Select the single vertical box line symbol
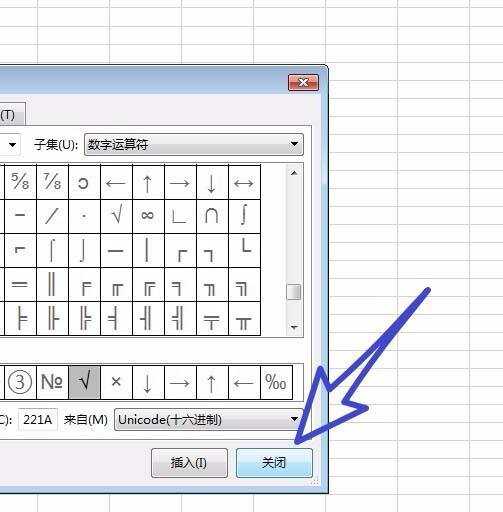Screen dimensions: 503x512 pyautogui.click(x=149, y=251)
